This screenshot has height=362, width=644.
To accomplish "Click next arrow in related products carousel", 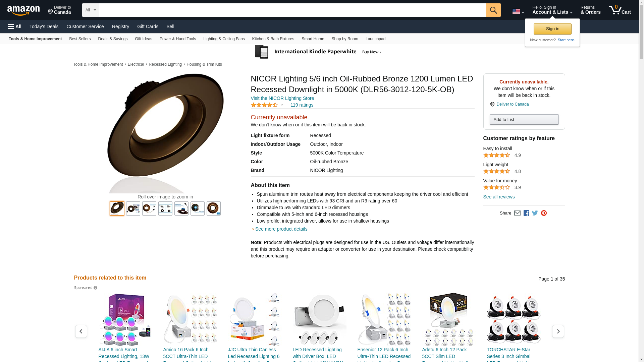I will [558, 331].
